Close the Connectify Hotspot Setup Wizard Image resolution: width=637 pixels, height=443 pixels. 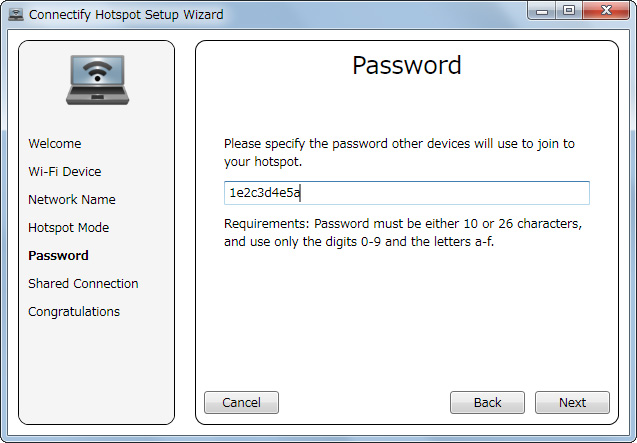coord(605,11)
